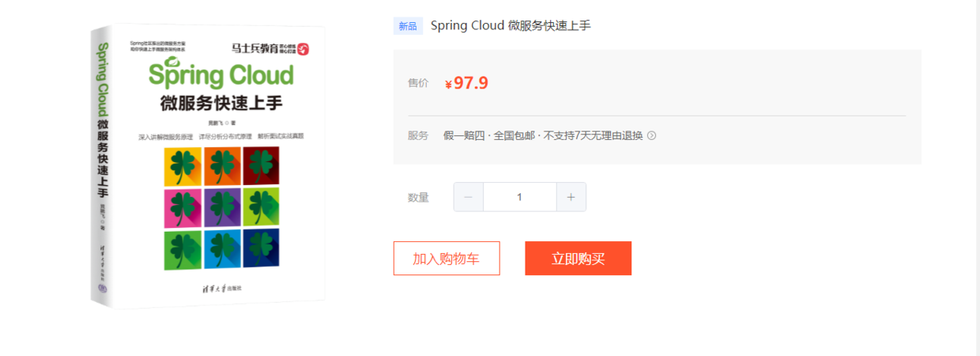Click the navy blue clover tile
The height and width of the screenshot is (356, 980).
(x=262, y=248)
